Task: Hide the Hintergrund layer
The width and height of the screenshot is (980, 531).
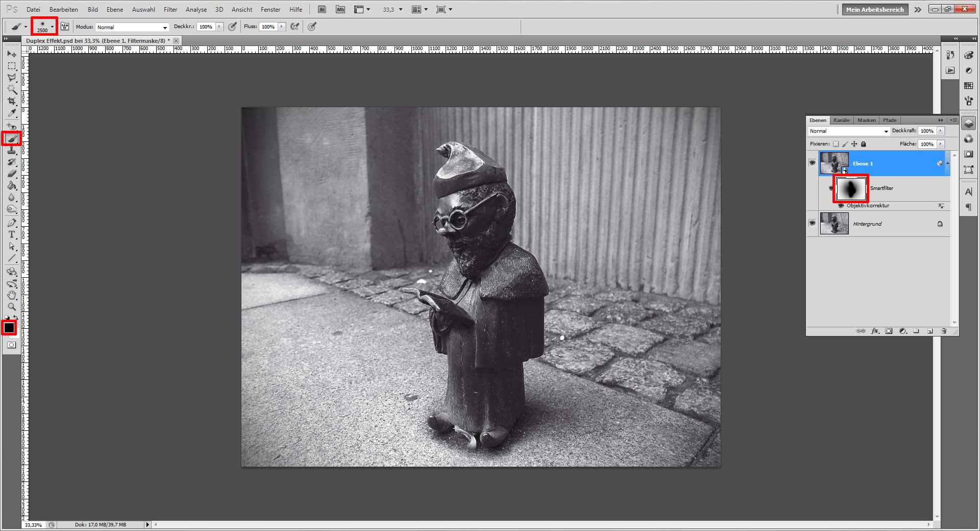Action: [x=813, y=223]
